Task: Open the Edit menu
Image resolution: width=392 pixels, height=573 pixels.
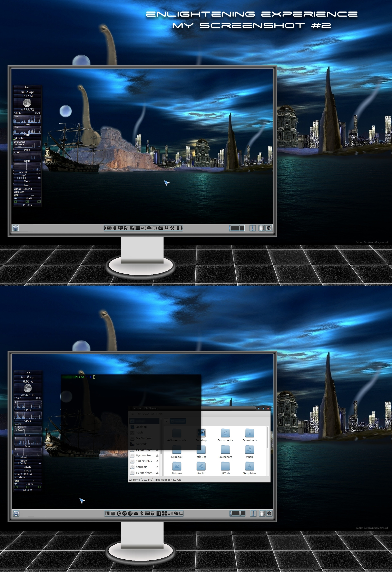Action: pos(138,414)
